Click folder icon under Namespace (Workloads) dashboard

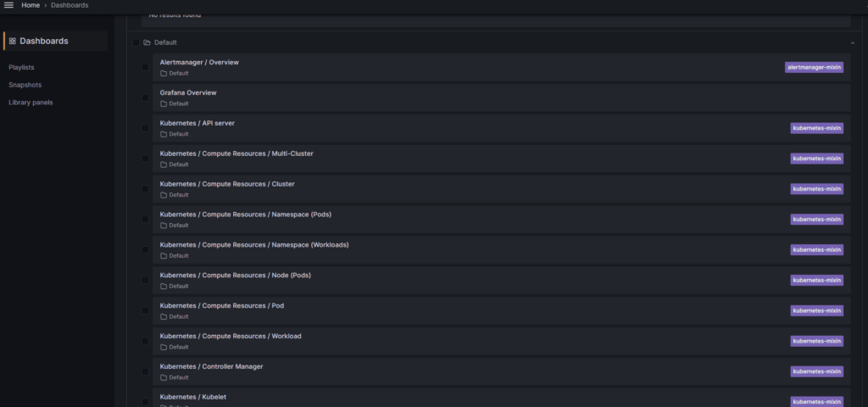[x=164, y=256]
